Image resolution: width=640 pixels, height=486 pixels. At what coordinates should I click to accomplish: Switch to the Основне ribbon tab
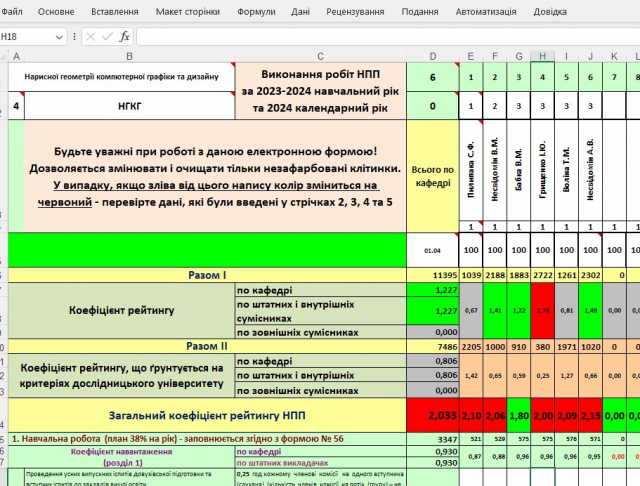[56, 11]
